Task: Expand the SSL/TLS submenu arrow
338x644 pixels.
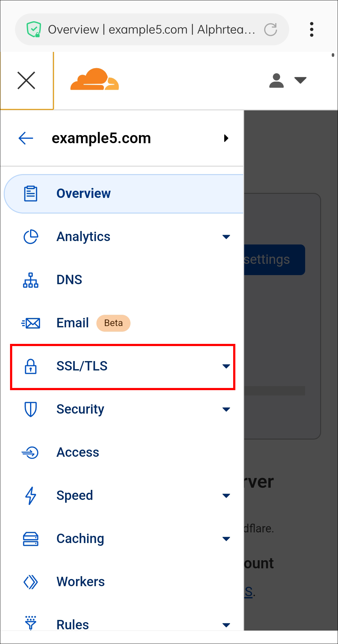Action: click(226, 366)
